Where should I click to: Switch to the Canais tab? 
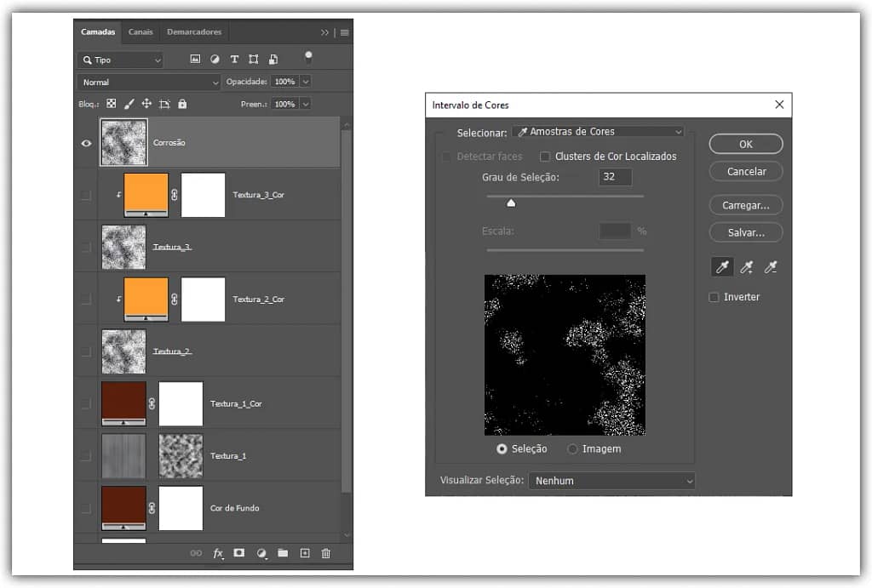(141, 32)
